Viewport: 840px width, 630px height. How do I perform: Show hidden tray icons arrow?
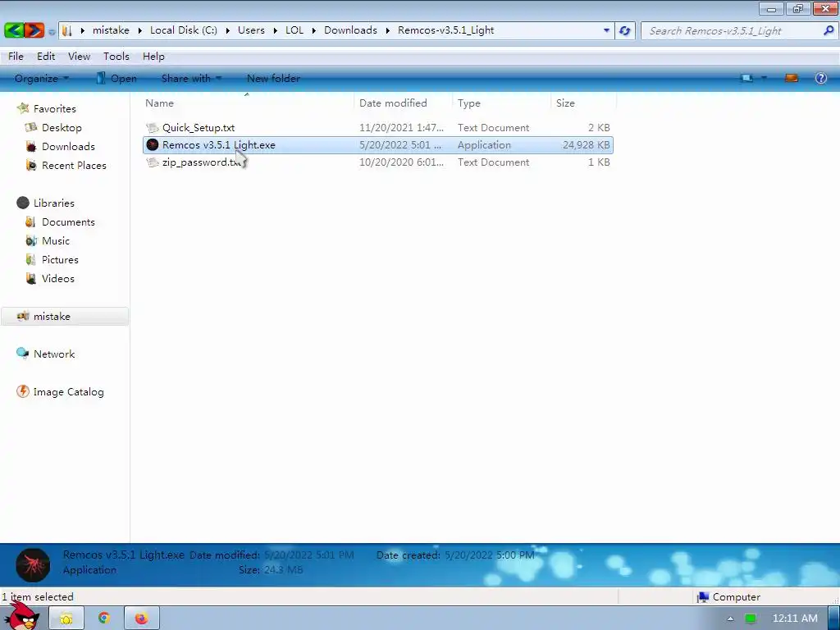pos(729,619)
